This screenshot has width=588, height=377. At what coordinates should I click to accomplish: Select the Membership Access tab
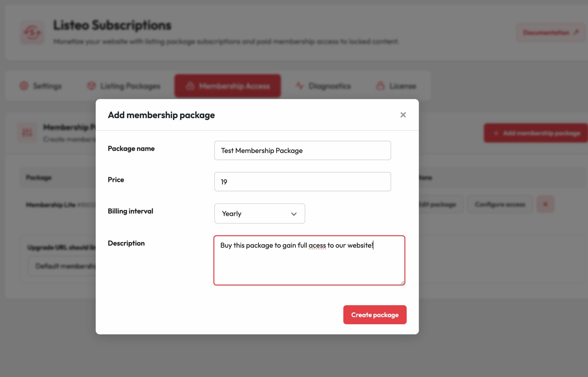tap(228, 86)
